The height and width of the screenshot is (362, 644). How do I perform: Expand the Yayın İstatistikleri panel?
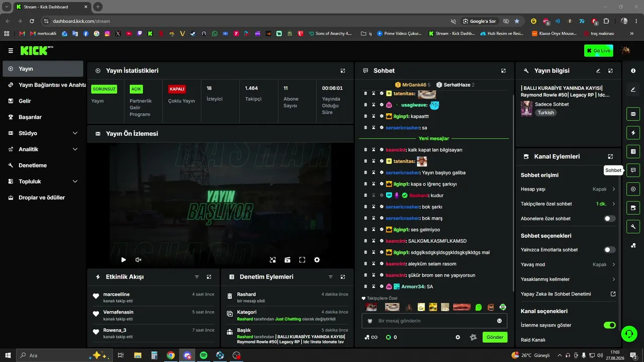(x=343, y=71)
